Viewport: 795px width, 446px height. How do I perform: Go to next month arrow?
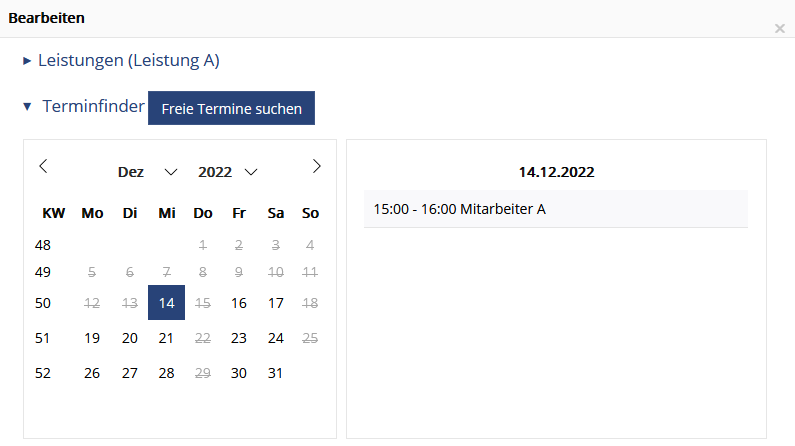(x=316, y=166)
